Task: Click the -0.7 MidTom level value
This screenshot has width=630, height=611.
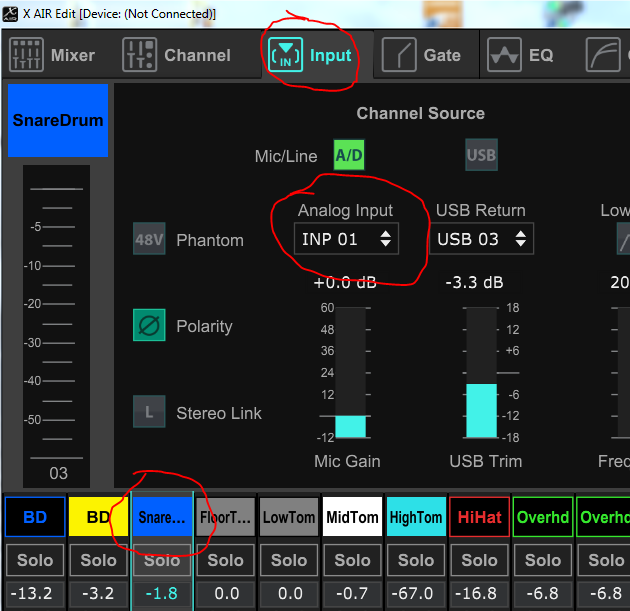Action: click(352, 593)
